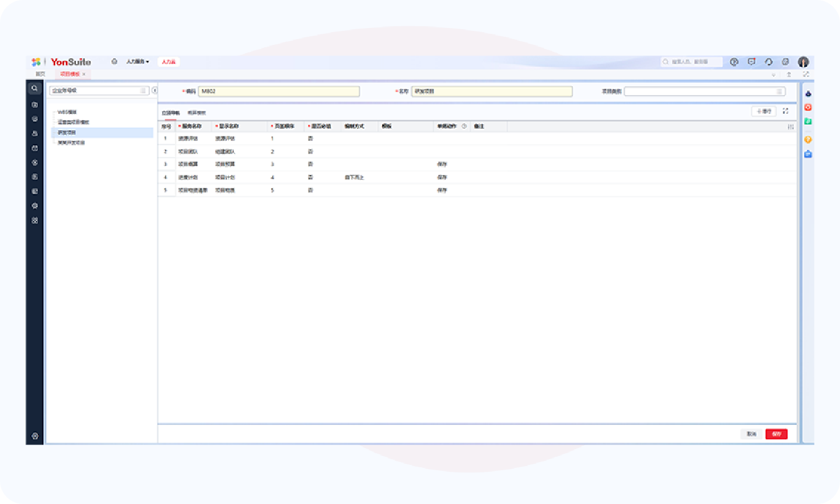Click the help question mark icon in header

click(x=734, y=62)
